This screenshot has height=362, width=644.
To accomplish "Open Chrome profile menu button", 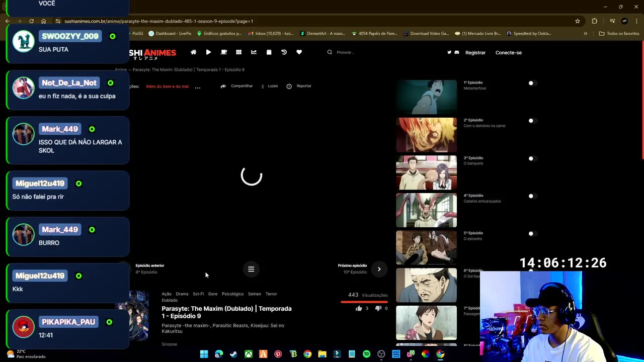I will 624,21.
